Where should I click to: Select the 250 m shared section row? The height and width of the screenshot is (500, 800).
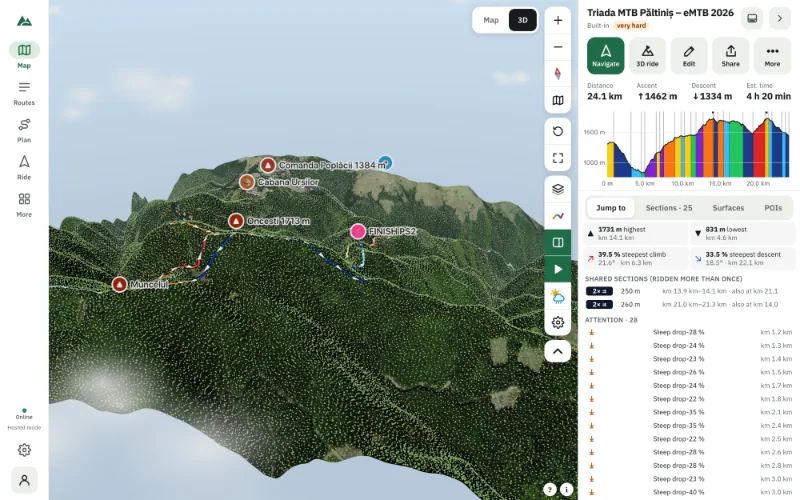689,291
